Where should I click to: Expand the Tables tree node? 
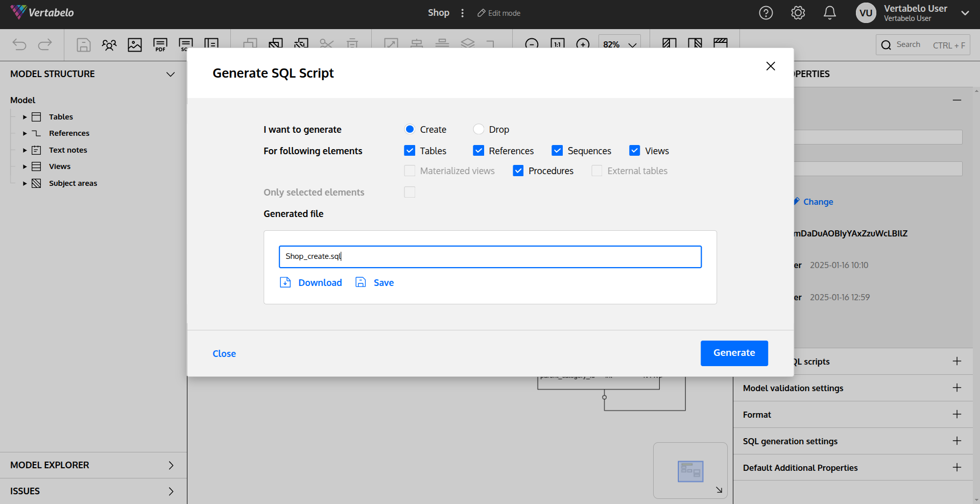pyautogui.click(x=25, y=117)
